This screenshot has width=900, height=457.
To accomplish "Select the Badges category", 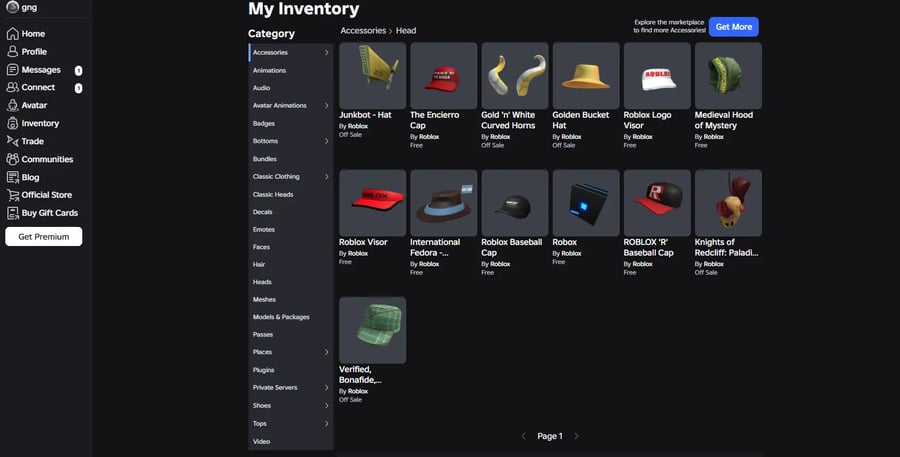I will pyautogui.click(x=264, y=124).
